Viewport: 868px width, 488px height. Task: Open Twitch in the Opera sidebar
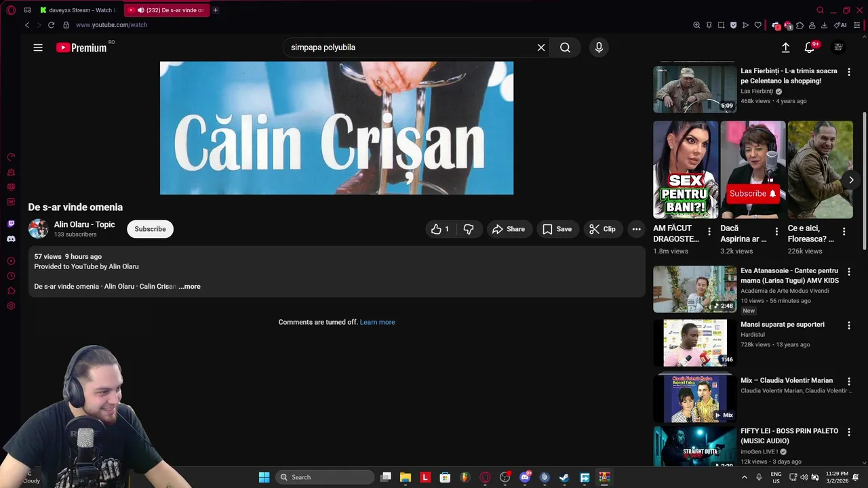point(11,224)
